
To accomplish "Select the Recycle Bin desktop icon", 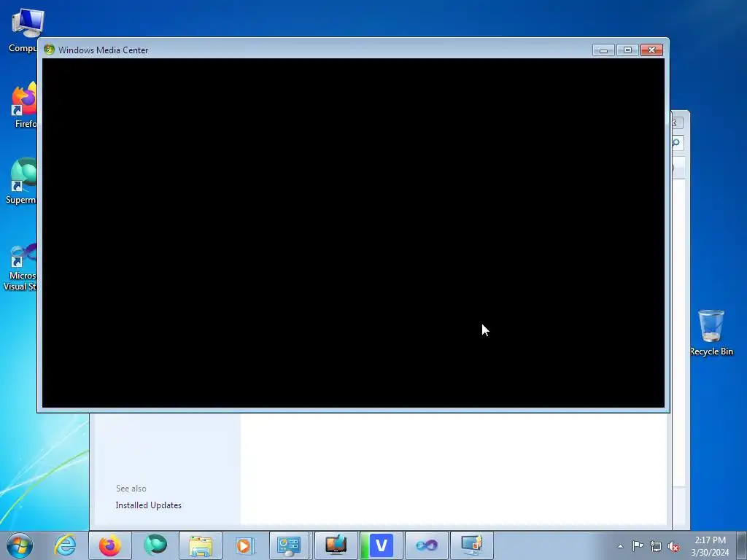I will pos(711,332).
